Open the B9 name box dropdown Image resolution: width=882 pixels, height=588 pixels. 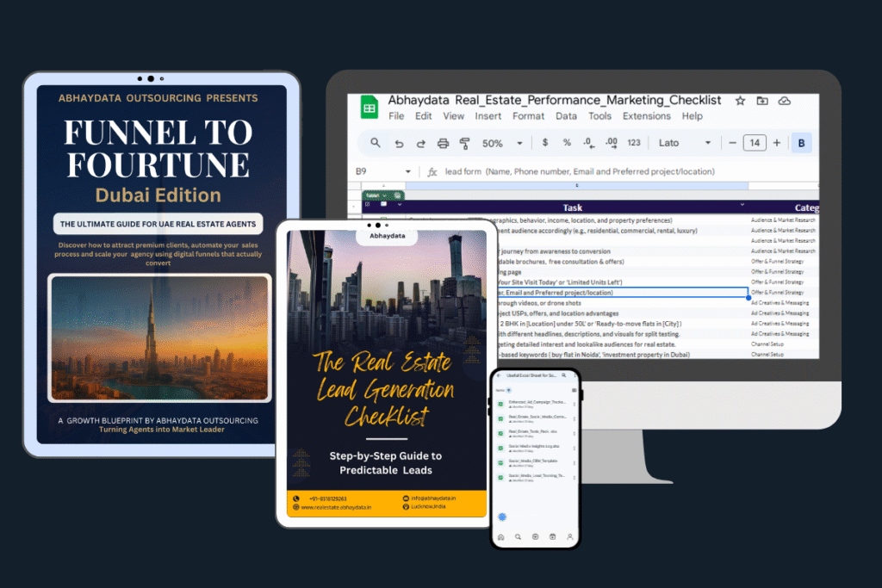(408, 171)
